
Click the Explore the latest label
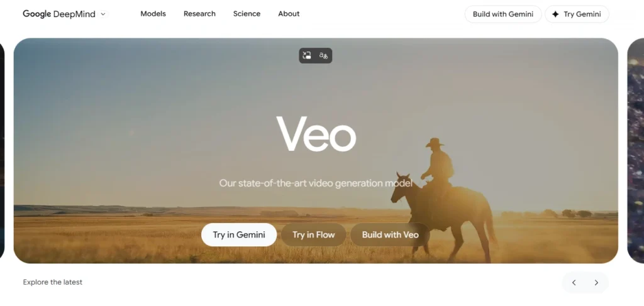point(53,282)
